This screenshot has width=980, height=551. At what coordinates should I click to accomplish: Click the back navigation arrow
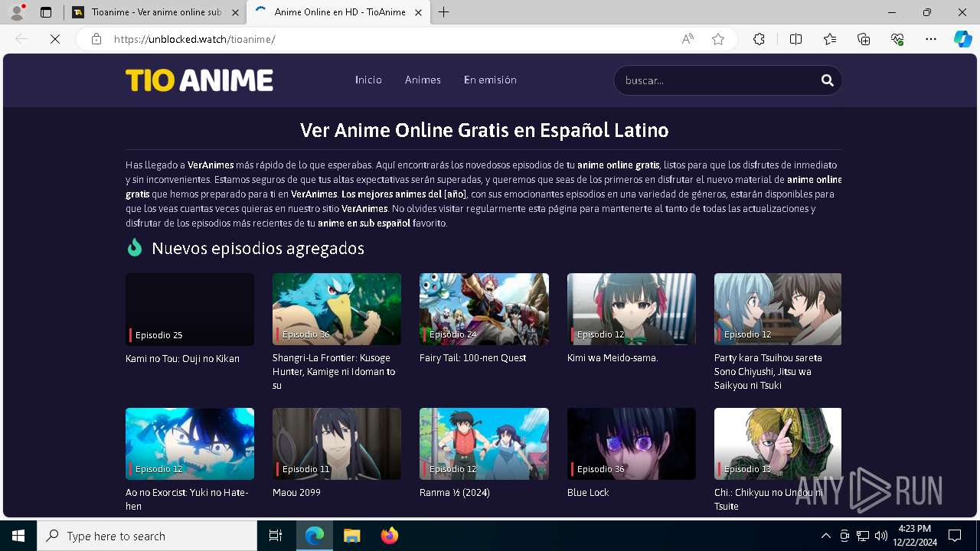[x=21, y=39]
